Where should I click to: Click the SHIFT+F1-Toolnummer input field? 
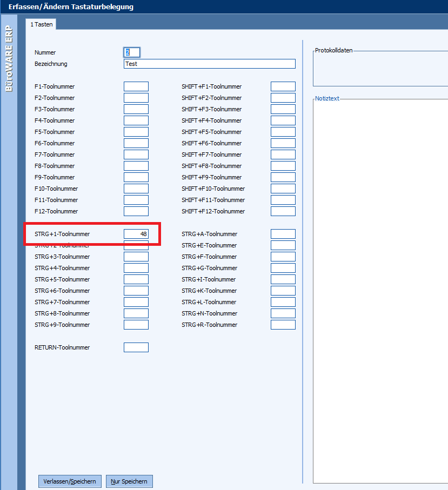[x=283, y=86]
